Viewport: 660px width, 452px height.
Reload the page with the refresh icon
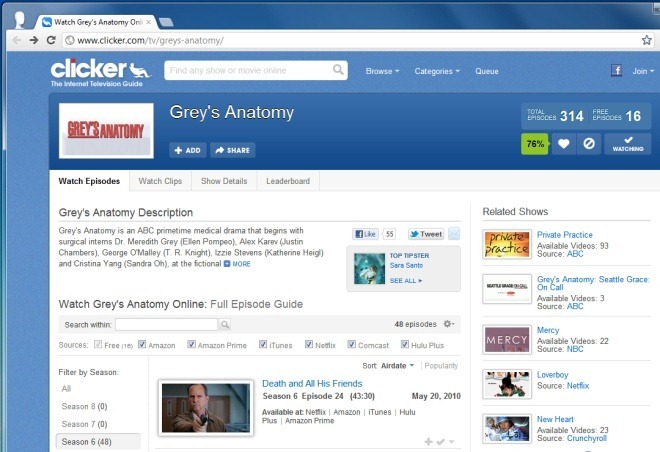click(x=51, y=40)
